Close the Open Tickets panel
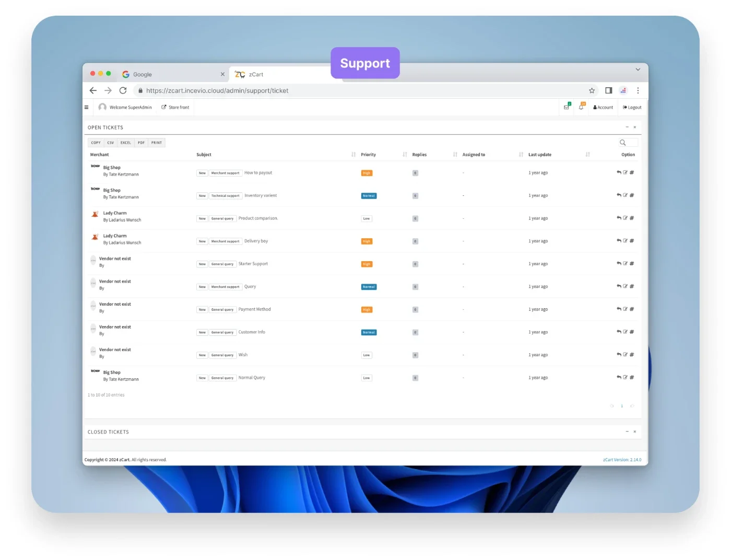The image size is (731, 560). 635,127
